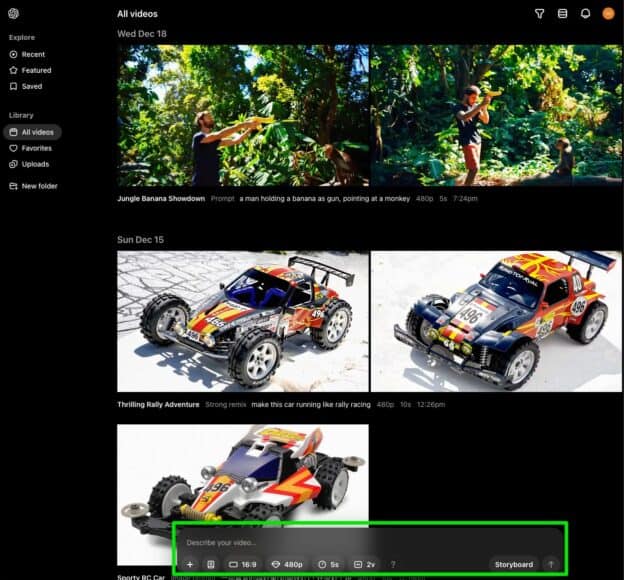Click the plus icon to add media
The height and width of the screenshot is (580, 624).
point(190,565)
